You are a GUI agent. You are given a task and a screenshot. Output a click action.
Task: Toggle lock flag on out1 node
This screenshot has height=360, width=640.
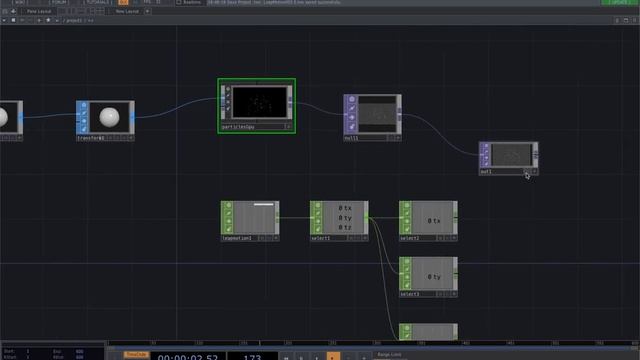coord(486,163)
